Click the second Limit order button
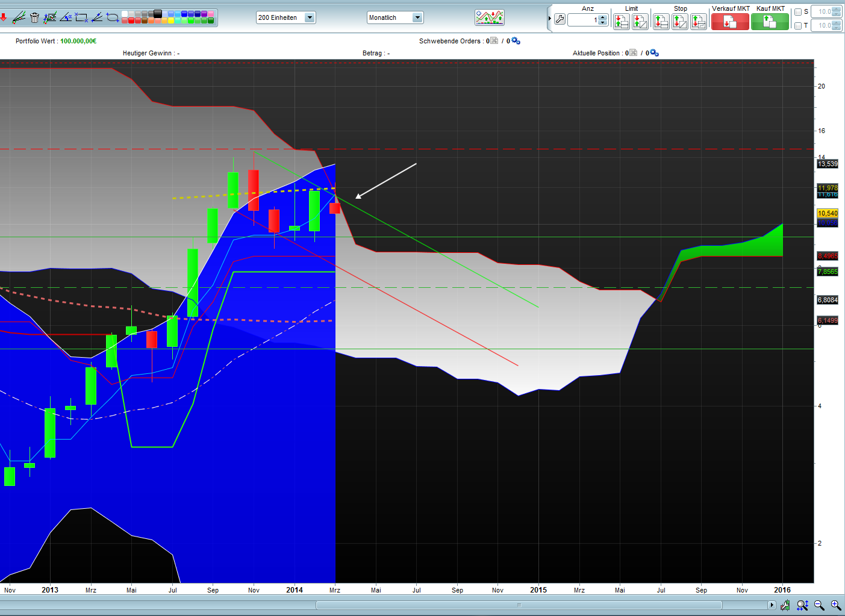This screenshot has width=845, height=616. point(640,22)
